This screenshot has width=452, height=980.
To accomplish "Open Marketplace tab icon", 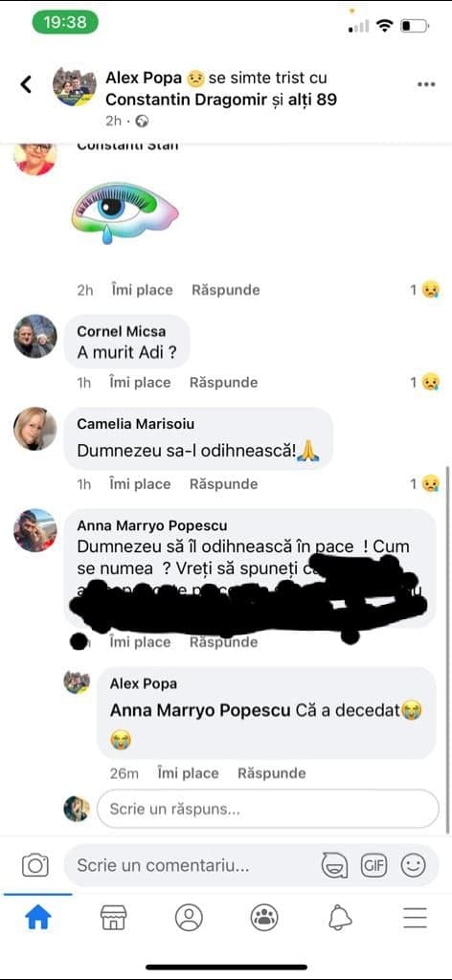I will (x=113, y=918).
